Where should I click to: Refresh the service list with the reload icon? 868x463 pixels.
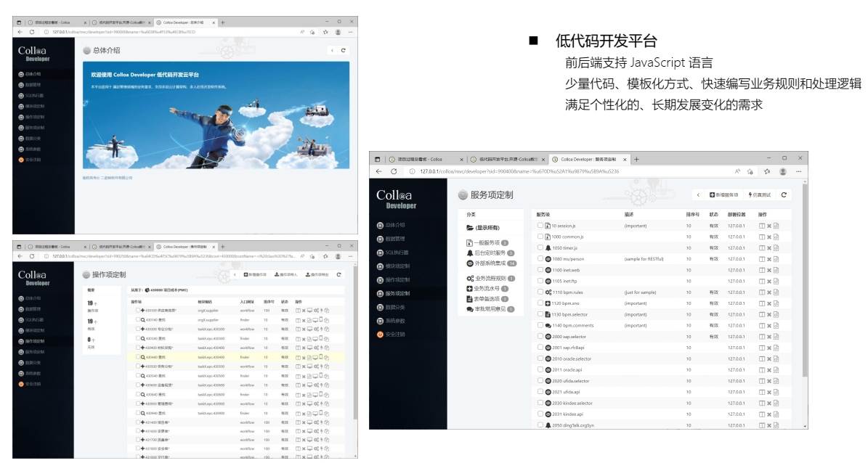pos(784,193)
